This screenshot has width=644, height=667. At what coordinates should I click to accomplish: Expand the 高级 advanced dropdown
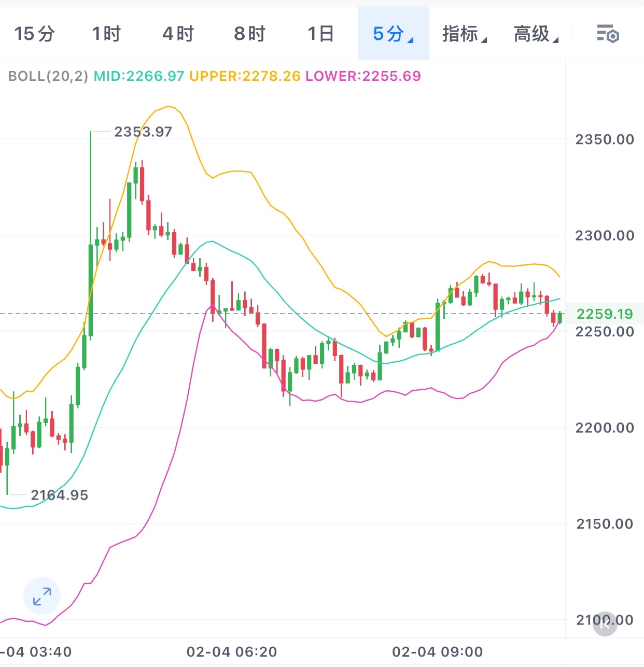[536, 34]
